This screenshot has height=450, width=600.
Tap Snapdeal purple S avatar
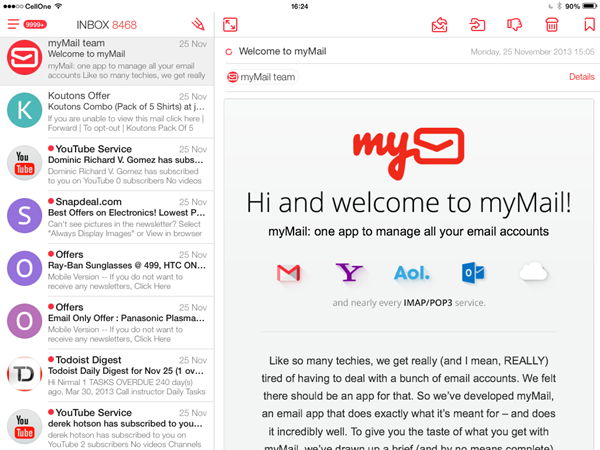[24, 216]
